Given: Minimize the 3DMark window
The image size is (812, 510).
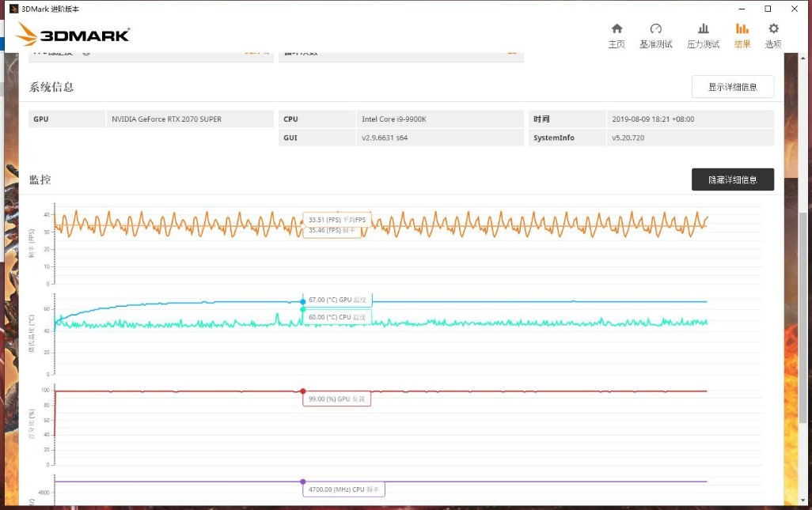Looking at the screenshot, I should click(x=742, y=9).
